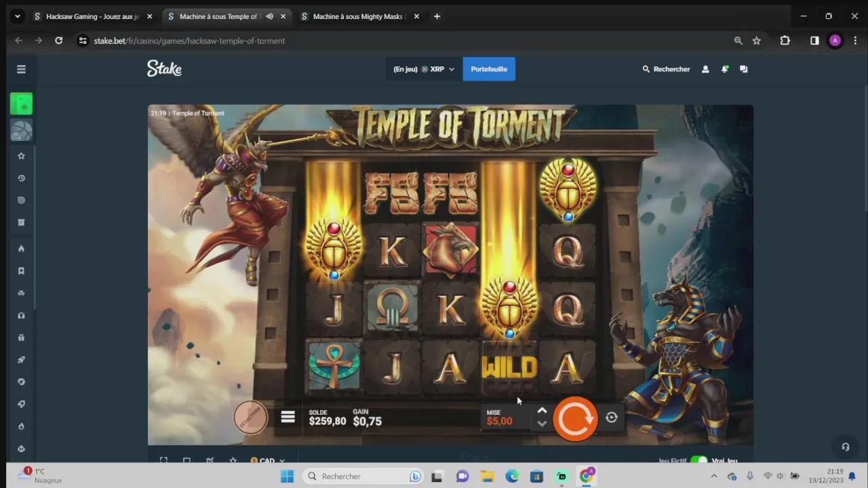Open Chrome extensions puzzle icon
The height and width of the screenshot is (488, 868).
(x=785, y=41)
